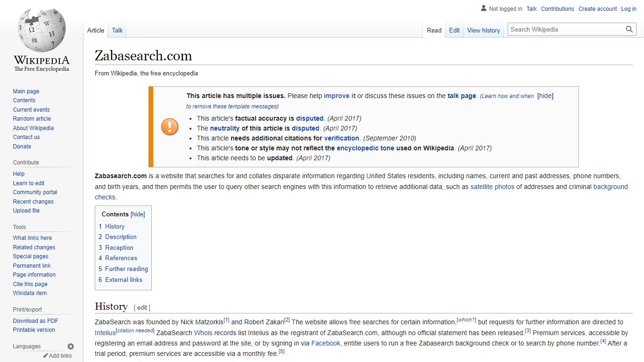Screen dimensions: 644x362
Task: Jump to External links in Contents
Action: [x=124, y=280]
